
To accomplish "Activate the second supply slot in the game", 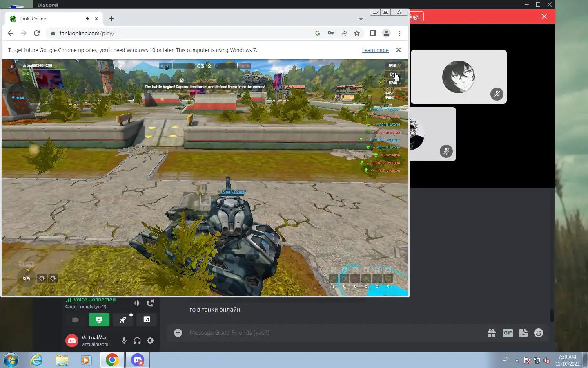I will click(344, 278).
